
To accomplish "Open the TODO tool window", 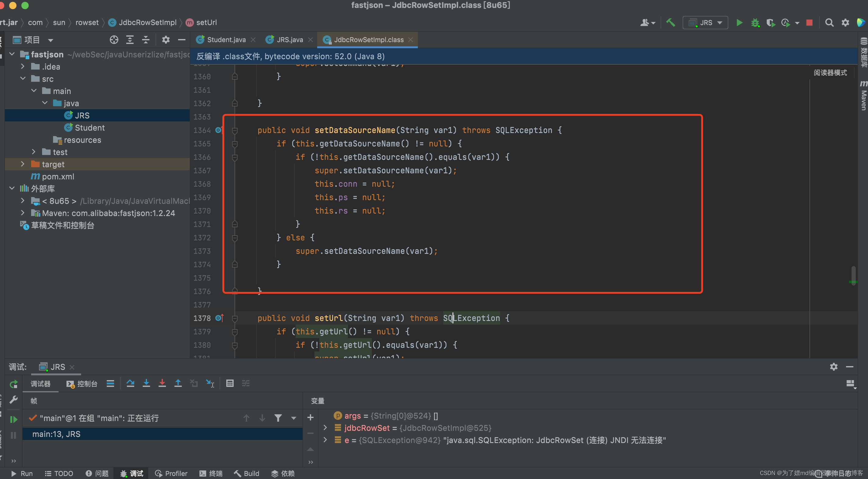I will (59, 474).
